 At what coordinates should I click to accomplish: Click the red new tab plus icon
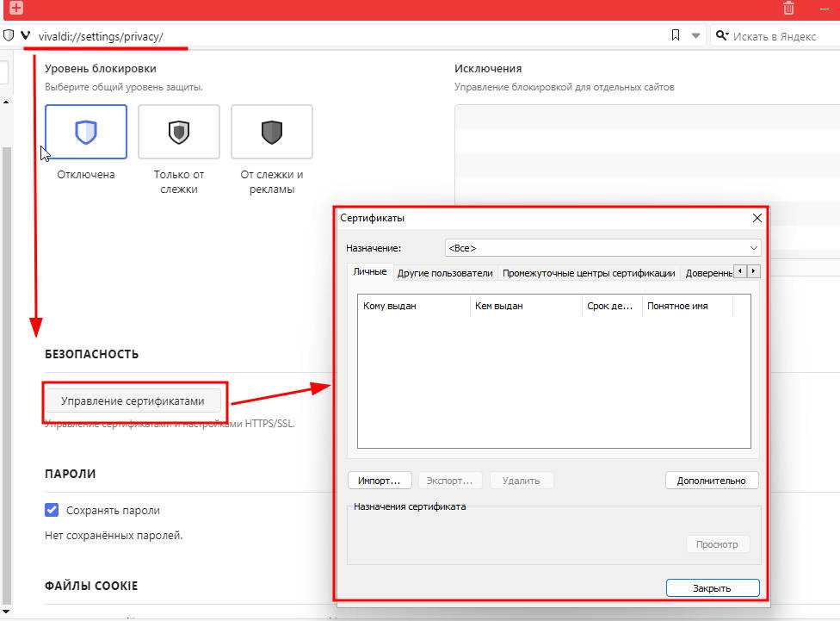(x=15, y=8)
